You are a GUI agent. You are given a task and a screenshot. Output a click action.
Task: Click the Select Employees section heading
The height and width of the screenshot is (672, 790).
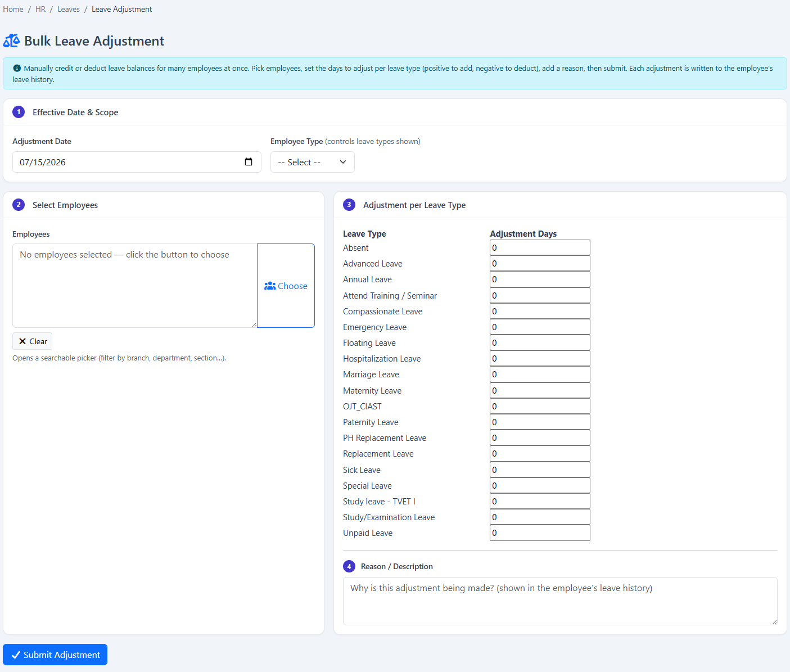pos(65,205)
